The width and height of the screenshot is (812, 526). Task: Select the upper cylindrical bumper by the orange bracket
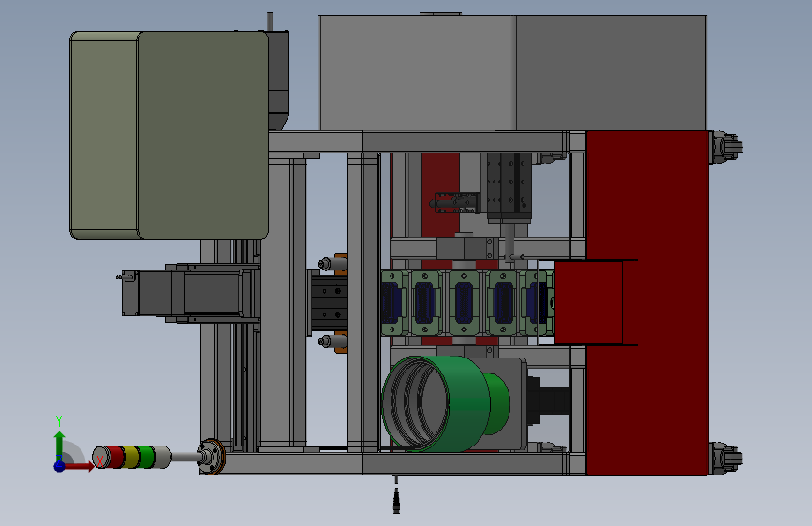[x=332, y=265]
